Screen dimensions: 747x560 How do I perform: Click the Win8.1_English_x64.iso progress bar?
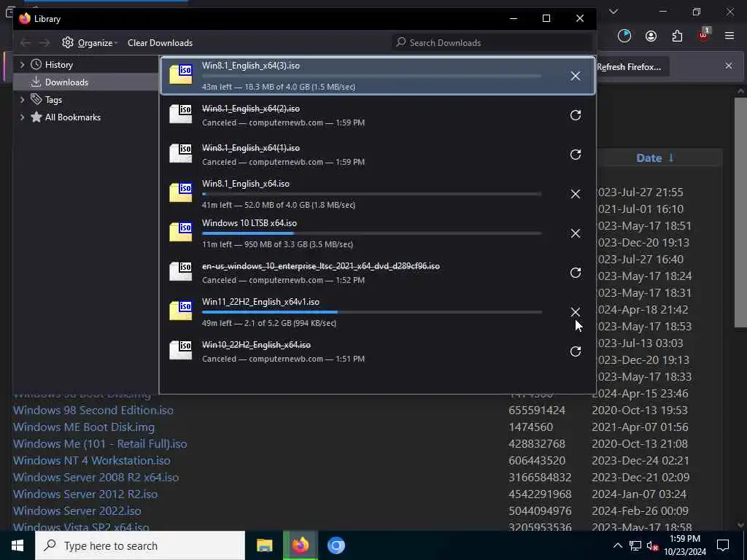coord(372,194)
